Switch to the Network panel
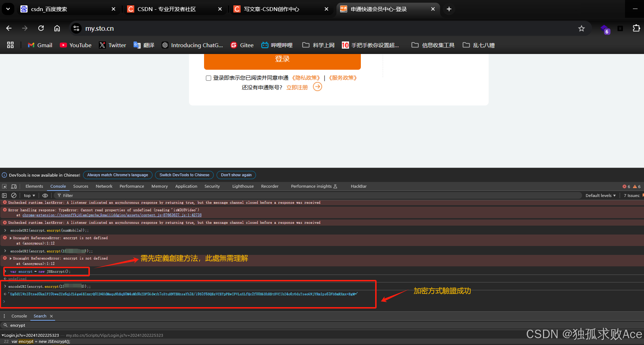 tap(104, 186)
